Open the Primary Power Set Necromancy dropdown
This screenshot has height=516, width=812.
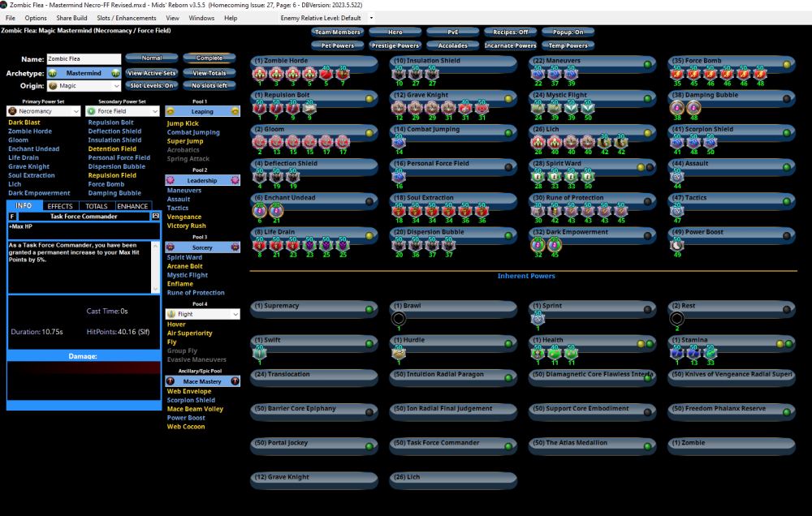(x=43, y=111)
